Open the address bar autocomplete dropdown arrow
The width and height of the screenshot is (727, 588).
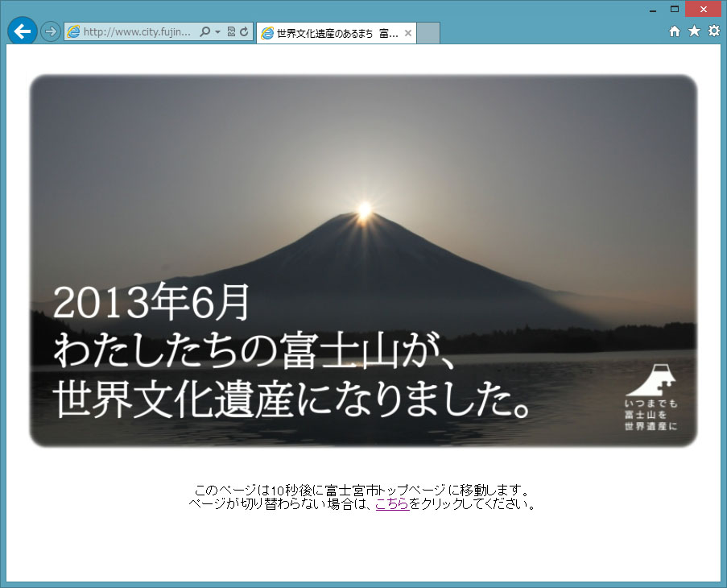click(217, 32)
